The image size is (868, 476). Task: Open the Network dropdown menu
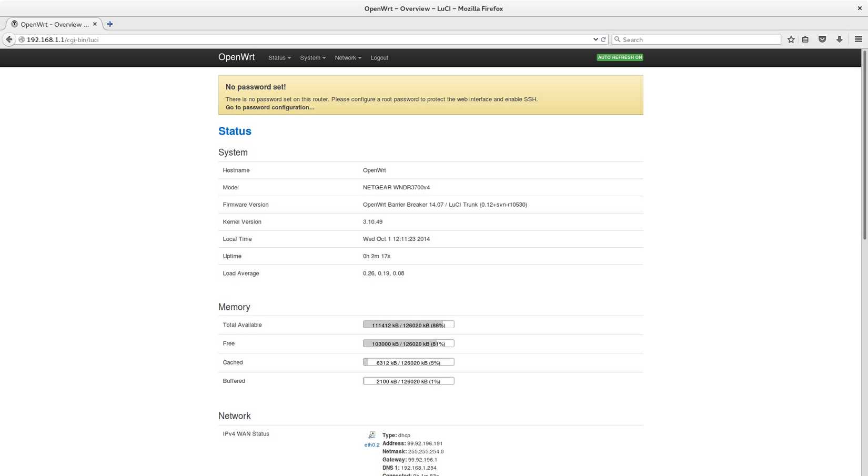tap(347, 57)
